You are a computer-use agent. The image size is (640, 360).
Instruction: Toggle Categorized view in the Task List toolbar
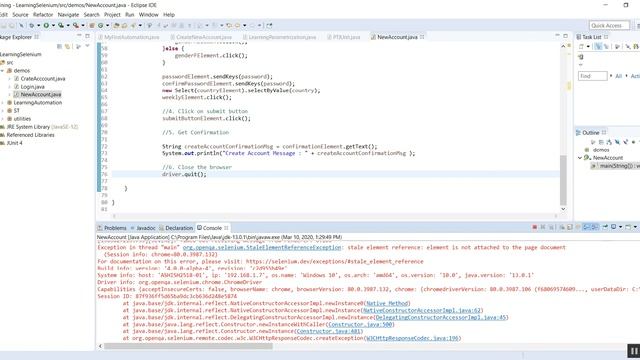598,46
